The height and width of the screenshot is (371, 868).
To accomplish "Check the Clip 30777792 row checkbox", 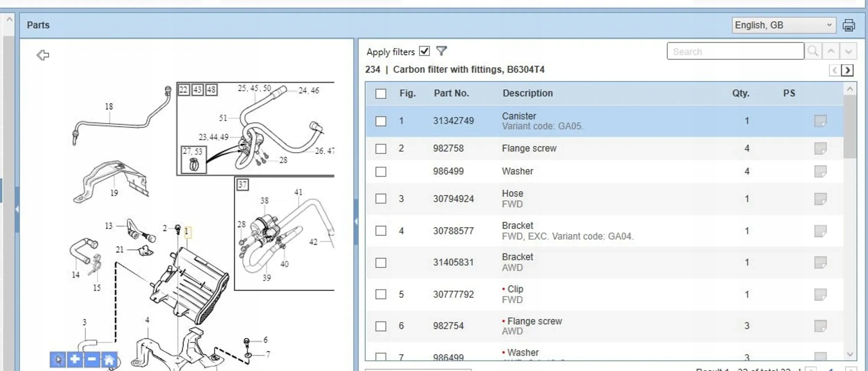I will point(381,294).
